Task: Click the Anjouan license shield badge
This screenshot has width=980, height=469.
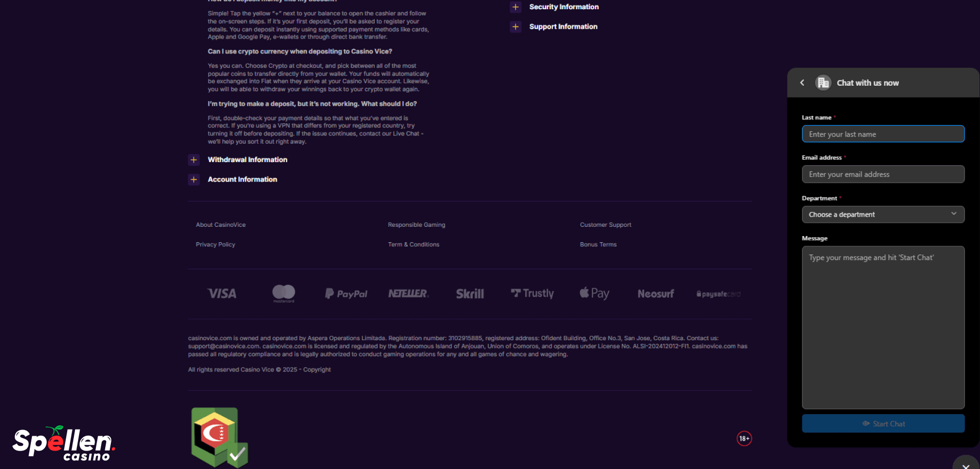Action: tap(219, 437)
